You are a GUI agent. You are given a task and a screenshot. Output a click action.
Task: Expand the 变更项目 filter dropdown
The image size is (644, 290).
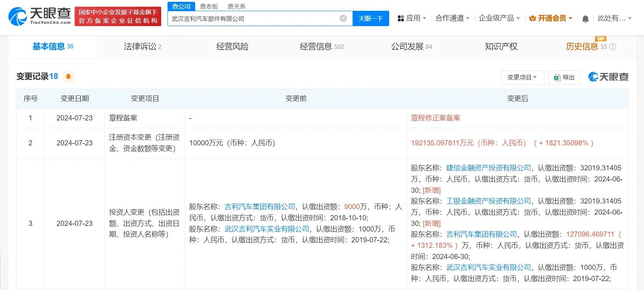pos(522,77)
